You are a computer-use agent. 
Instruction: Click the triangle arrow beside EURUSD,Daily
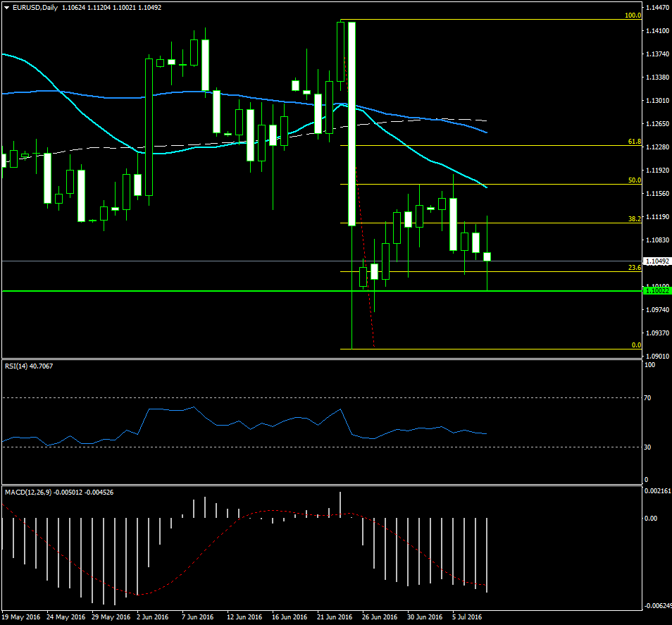click(7, 8)
